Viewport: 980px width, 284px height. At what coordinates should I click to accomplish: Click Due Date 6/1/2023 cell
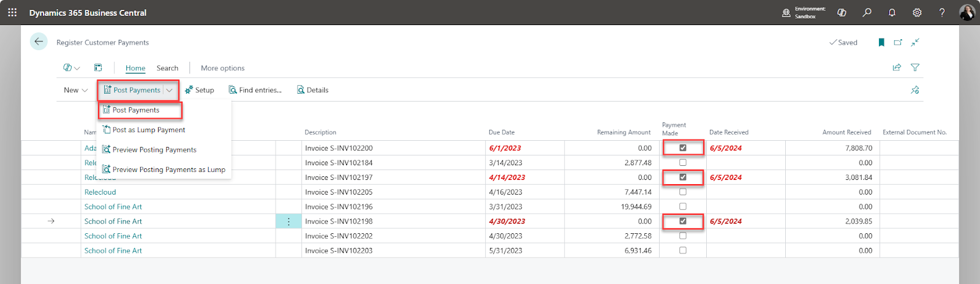pos(525,148)
